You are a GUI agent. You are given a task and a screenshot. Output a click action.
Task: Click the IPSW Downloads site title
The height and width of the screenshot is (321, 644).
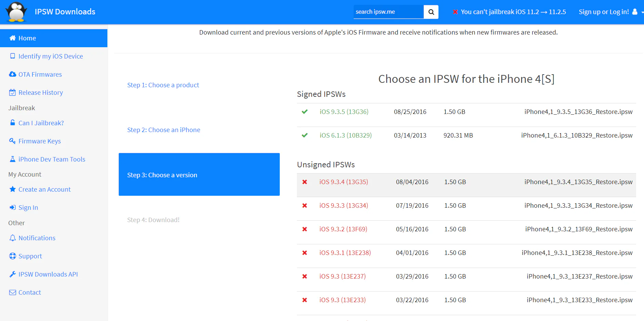(65, 12)
